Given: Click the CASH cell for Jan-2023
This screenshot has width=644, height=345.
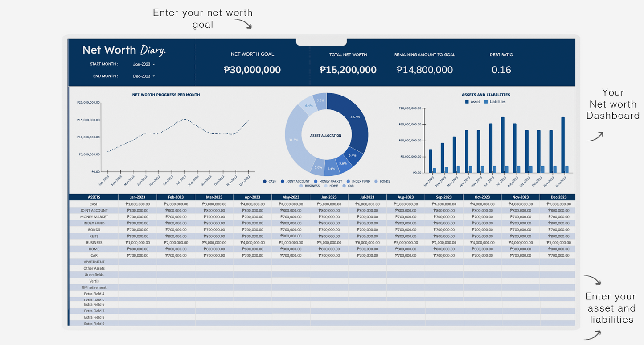Looking at the screenshot, I should click(138, 204).
